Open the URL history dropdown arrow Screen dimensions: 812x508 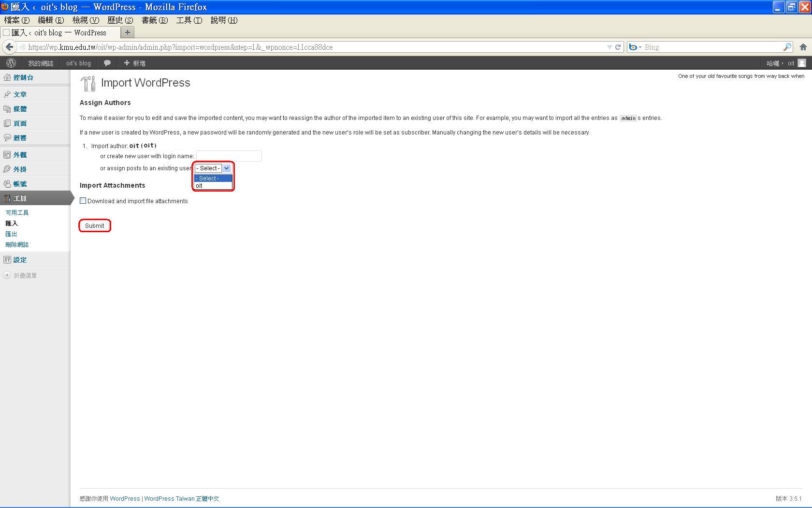(x=609, y=47)
